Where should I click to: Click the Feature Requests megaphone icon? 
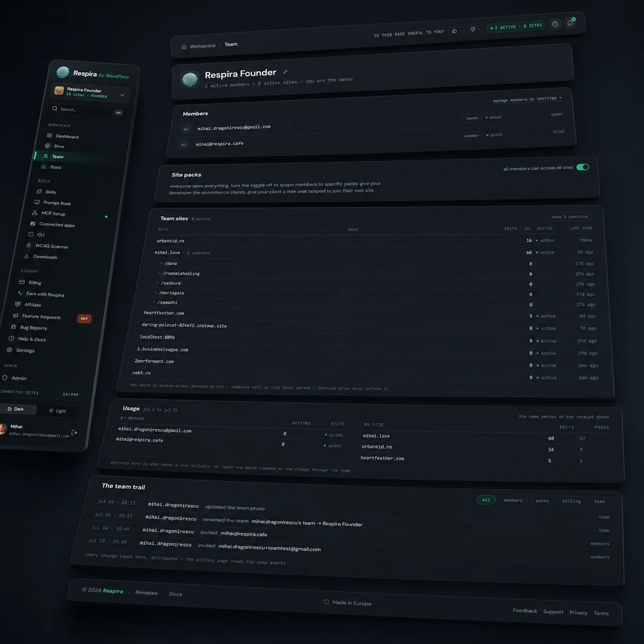click(x=16, y=316)
